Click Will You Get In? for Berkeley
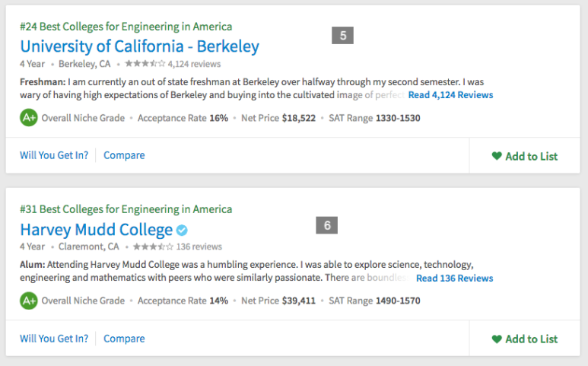Image resolution: width=588 pixels, height=366 pixels. [x=54, y=155]
